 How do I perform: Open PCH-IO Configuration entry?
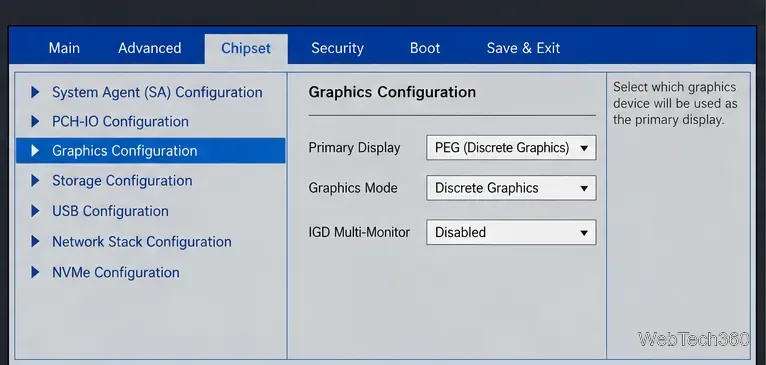point(120,122)
